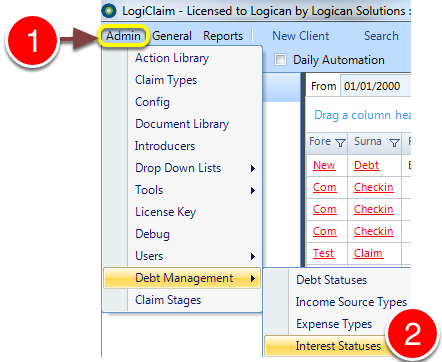Open the General menu
The height and width of the screenshot is (362, 442).
click(x=172, y=36)
